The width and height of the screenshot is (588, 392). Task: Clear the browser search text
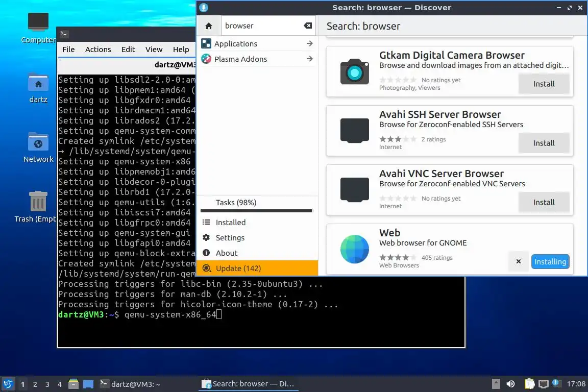[308, 26]
